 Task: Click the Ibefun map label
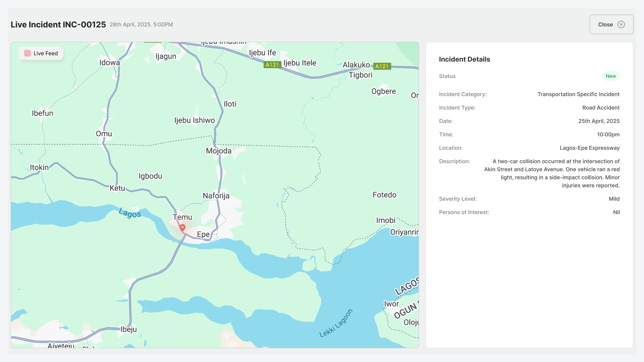click(42, 113)
